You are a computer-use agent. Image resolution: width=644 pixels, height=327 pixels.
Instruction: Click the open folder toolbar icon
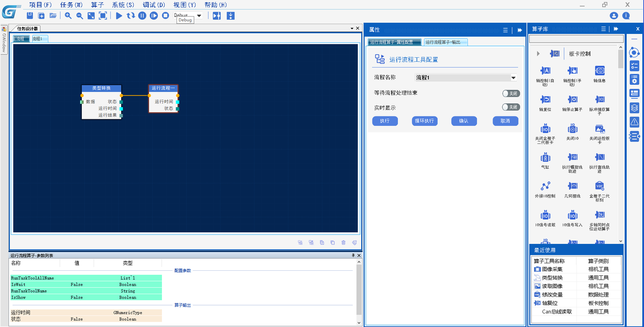53,16
